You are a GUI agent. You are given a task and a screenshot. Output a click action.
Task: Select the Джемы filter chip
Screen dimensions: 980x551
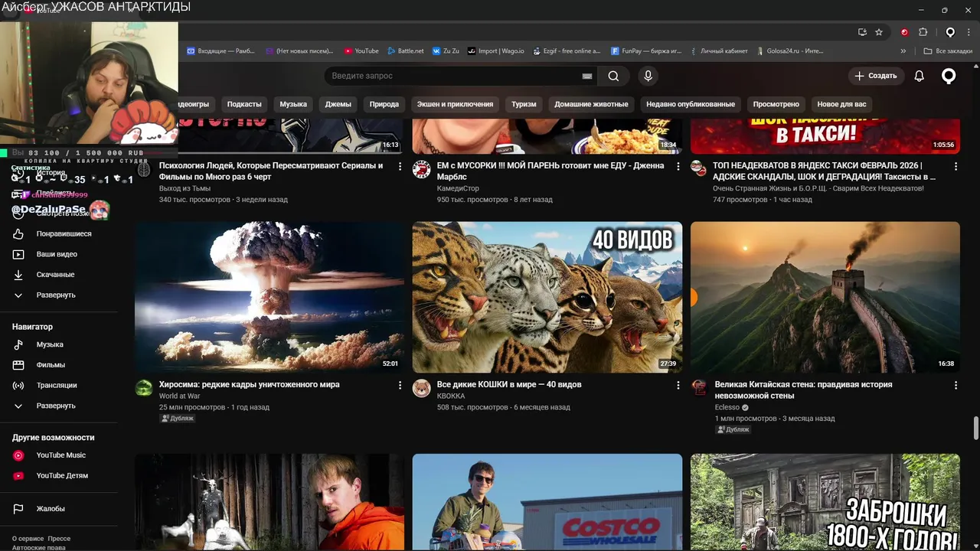tap(338, 104)
